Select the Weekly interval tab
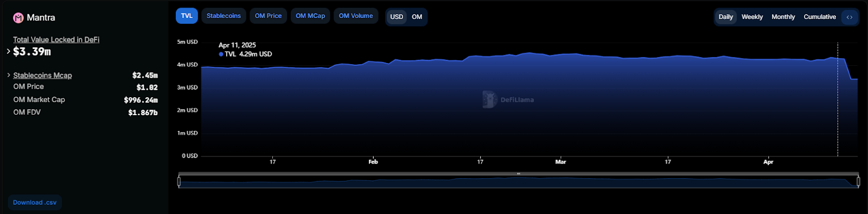 tap(752, 17)
